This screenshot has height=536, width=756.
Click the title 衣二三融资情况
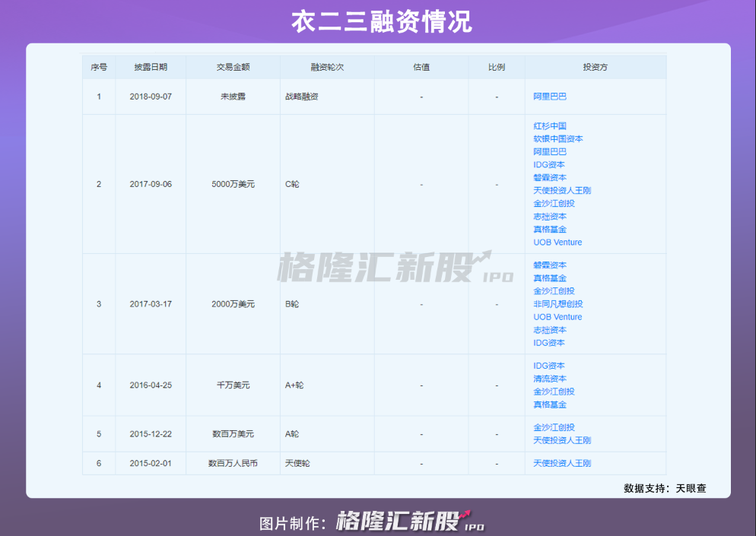[x=381, y=22]
